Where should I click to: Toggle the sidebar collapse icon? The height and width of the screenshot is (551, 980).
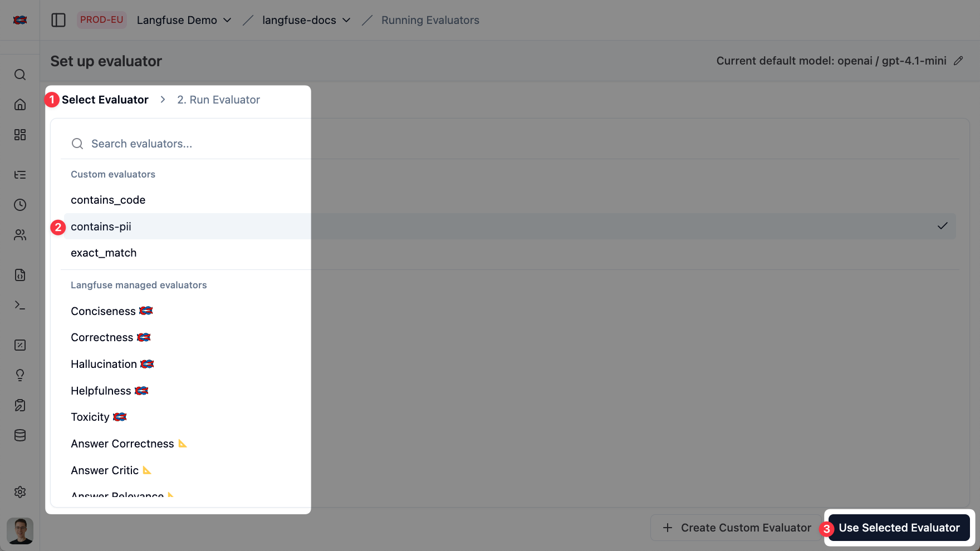coord(58,20)
